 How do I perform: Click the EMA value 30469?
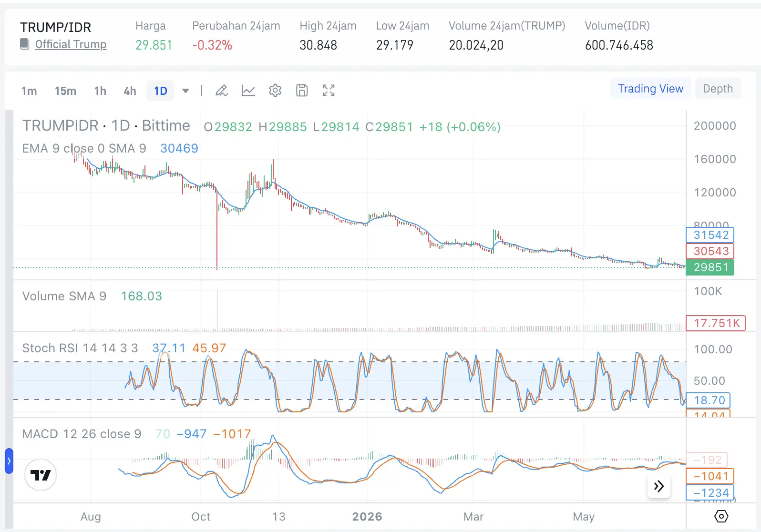coord(179,148)
